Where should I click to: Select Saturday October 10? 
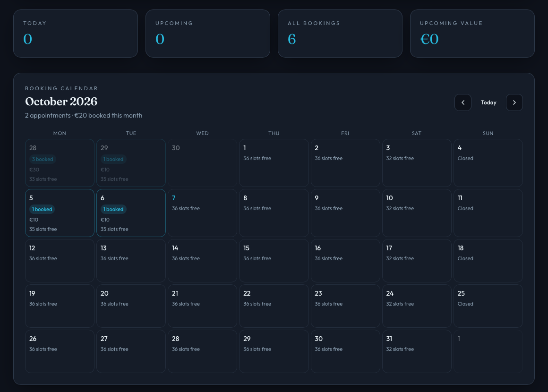coord(417,213)
